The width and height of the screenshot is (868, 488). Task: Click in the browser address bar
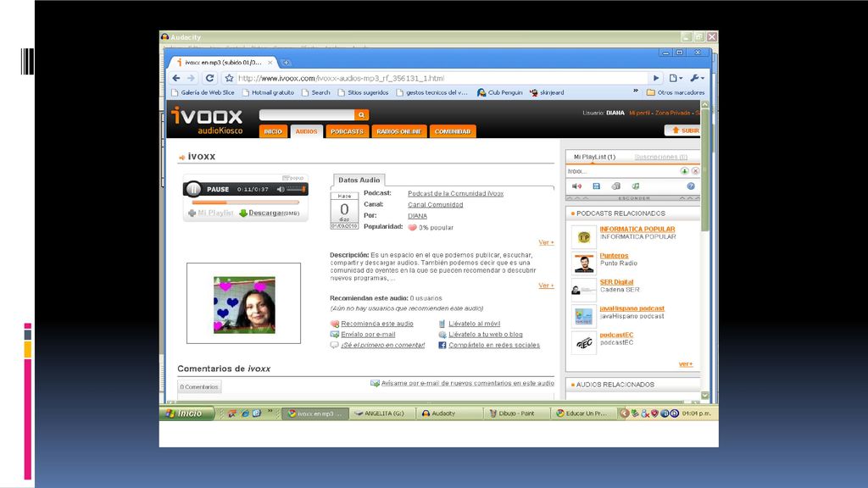click(x=440, y=78)
